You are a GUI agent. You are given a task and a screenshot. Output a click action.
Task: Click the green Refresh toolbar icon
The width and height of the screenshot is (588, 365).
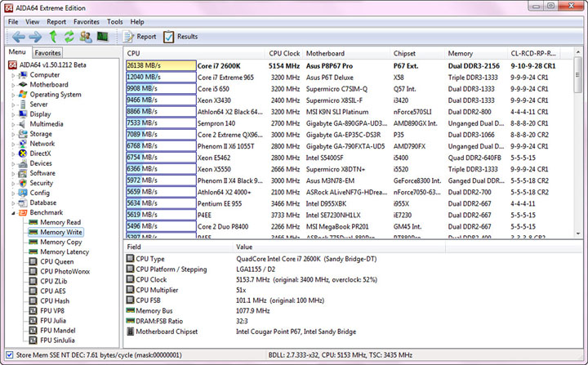69,37
